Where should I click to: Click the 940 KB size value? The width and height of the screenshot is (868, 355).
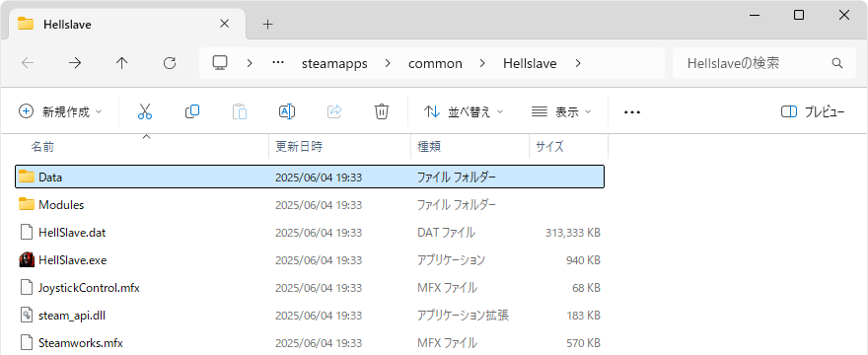click(584, 260)
